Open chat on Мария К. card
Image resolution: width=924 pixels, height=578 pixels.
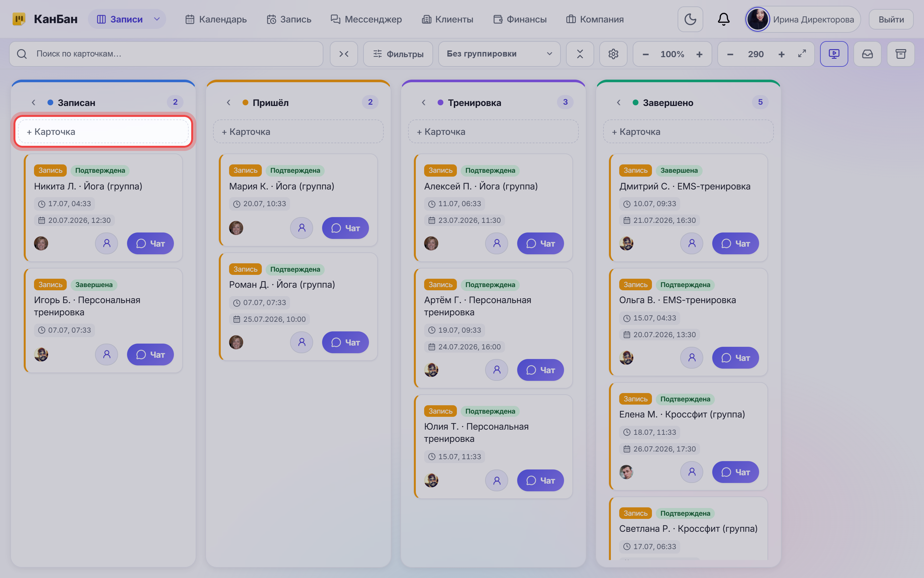[346, 228]
